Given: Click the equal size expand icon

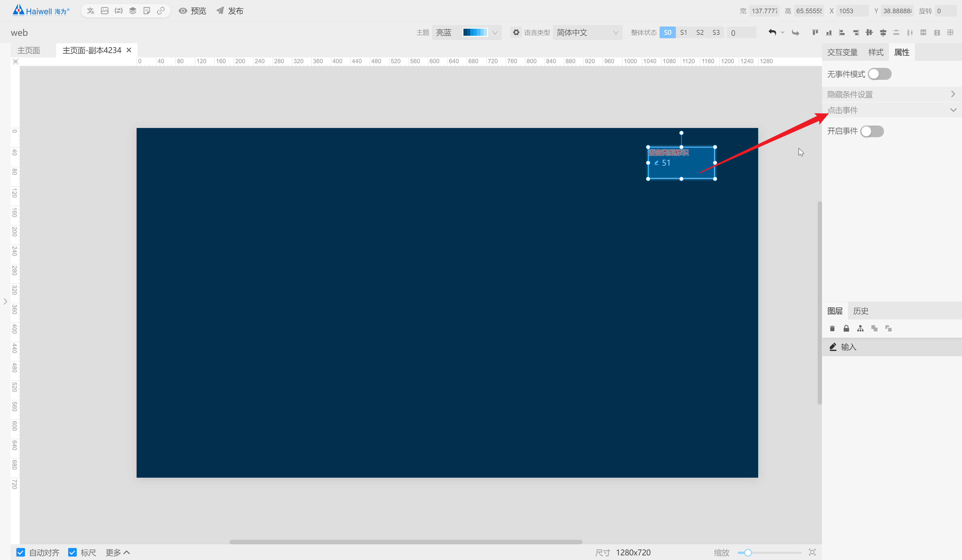Looking at the screenshot, I should pyautogui.click(x=951, y=32).
